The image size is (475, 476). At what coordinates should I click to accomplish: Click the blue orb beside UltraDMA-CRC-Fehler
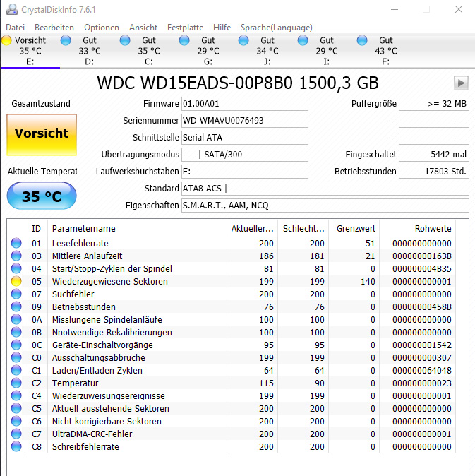click(16, 434)
